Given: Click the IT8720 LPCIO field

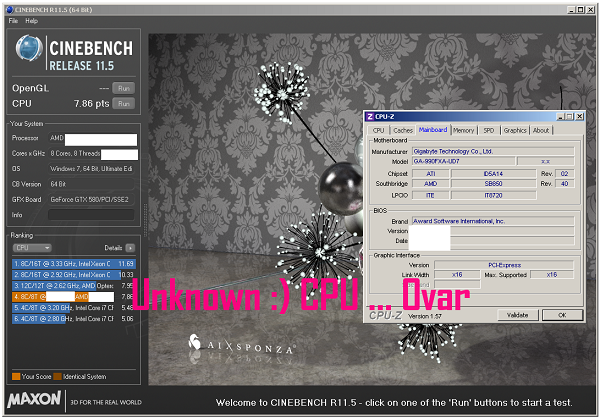Looking at the screenshot, I should tap(493, 195).
